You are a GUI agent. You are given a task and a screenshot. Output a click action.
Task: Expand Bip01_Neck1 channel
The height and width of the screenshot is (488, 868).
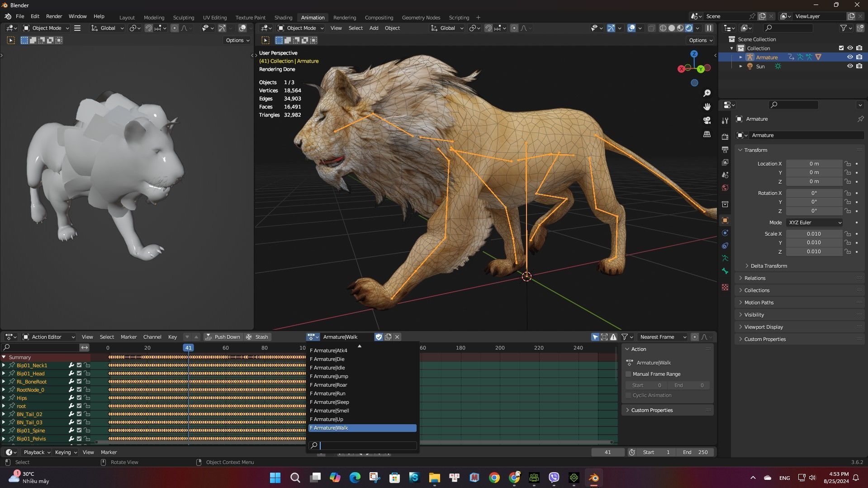pyautogui.click(x=4, y=365)
